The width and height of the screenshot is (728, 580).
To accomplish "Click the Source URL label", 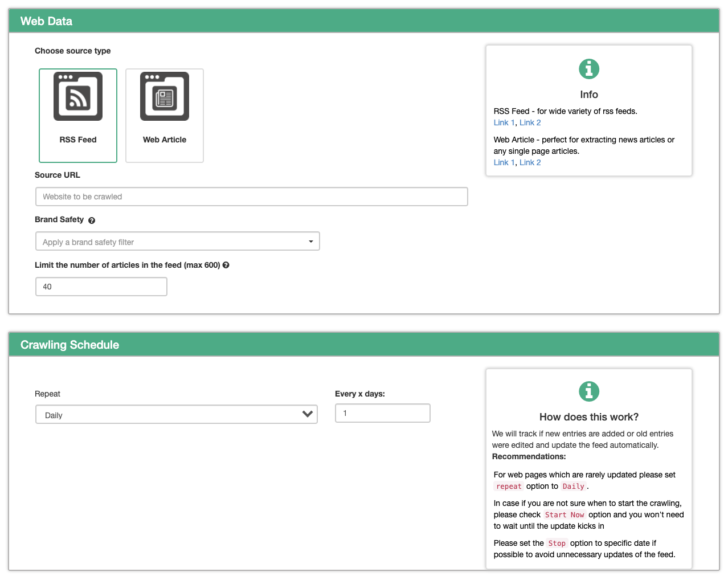I will pyautogui.click(x=58, y=175).
